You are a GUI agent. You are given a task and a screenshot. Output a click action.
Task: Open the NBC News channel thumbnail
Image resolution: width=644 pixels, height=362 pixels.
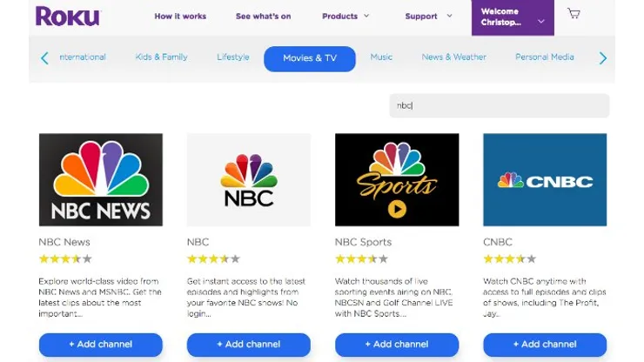pyautogui.click(x=101, y=180)
